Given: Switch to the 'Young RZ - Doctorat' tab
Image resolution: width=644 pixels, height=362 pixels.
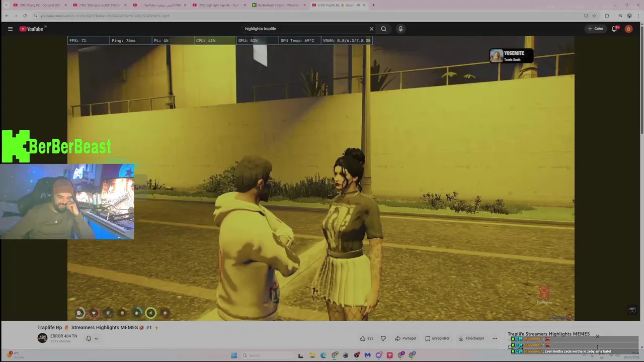Looking at the screenshot, I should click(x=40, y=5).
